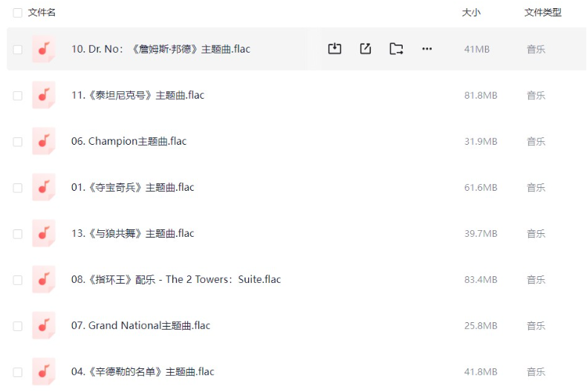Click the music file icon for 04.《辛德勒的名单》
This screenshot has height=392, width=587.
(44, 371)
